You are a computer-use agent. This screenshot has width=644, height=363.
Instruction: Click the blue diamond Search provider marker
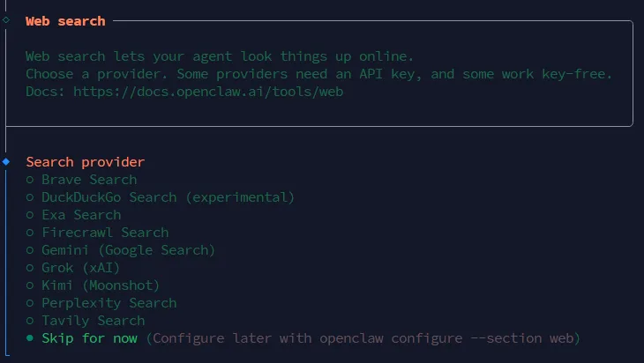[6, 162]
